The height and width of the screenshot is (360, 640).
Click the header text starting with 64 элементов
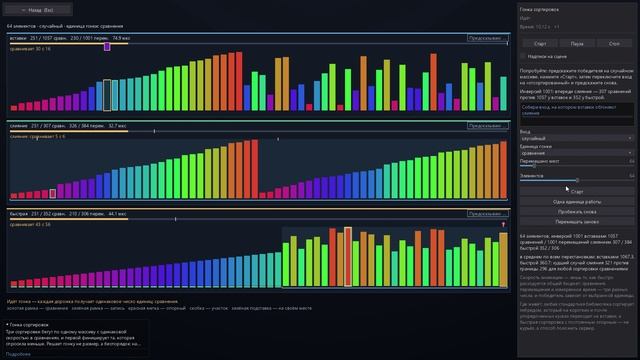[65, 26]
